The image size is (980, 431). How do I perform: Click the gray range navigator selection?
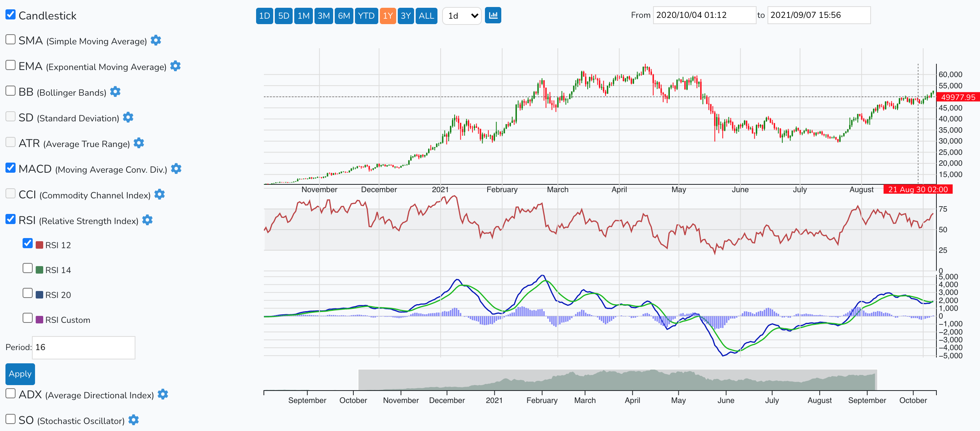[x=617, y=380]
